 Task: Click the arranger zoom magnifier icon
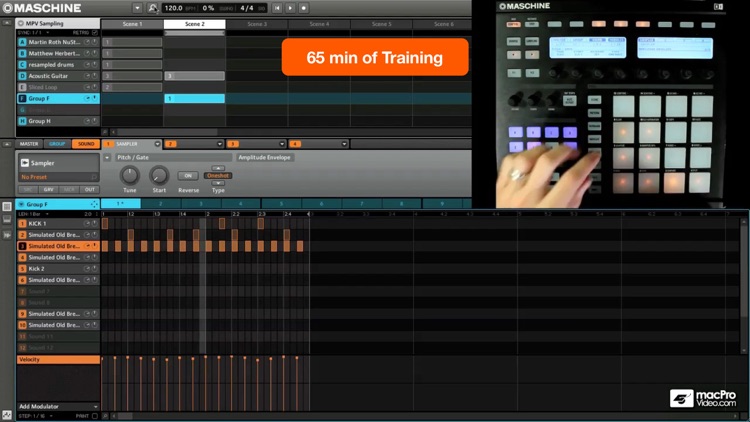point(105,132)
